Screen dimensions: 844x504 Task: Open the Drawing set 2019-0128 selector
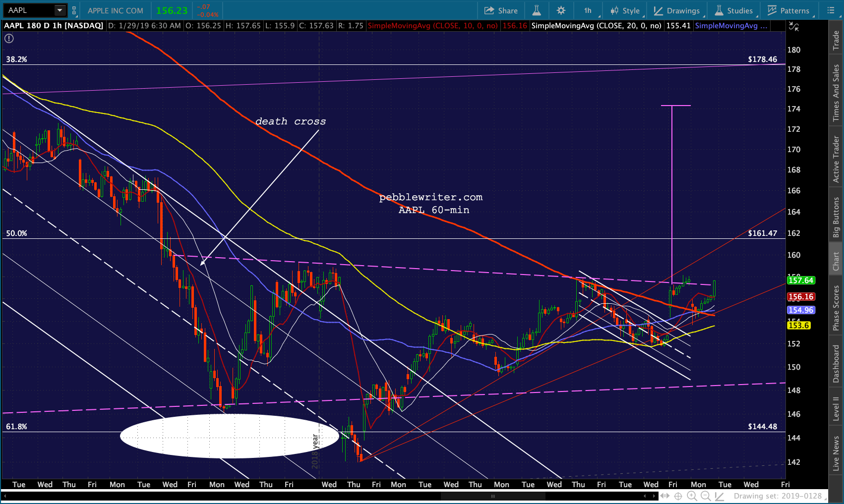(x=781, y=496)
